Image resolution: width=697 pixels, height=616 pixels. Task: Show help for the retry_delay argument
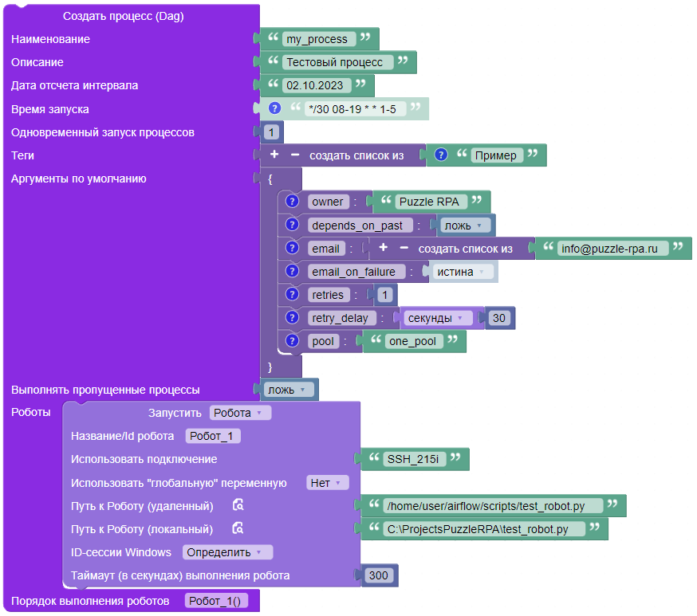click(292, 317)
